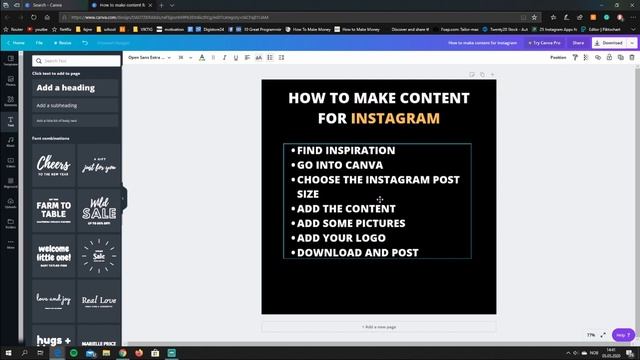Select the 'welcome little one' font combination
This screenshot has height=360, width=640.
coord(53,256)
